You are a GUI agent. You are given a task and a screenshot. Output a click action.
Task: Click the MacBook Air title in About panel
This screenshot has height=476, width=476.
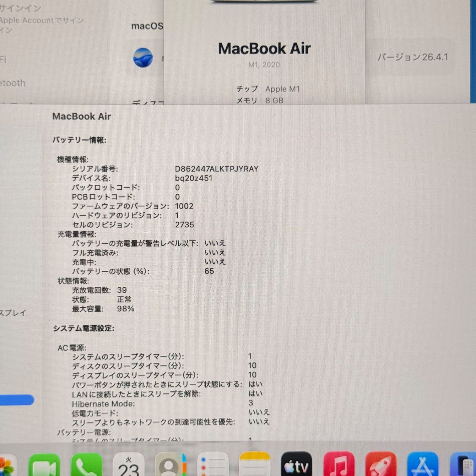[264, 48]
